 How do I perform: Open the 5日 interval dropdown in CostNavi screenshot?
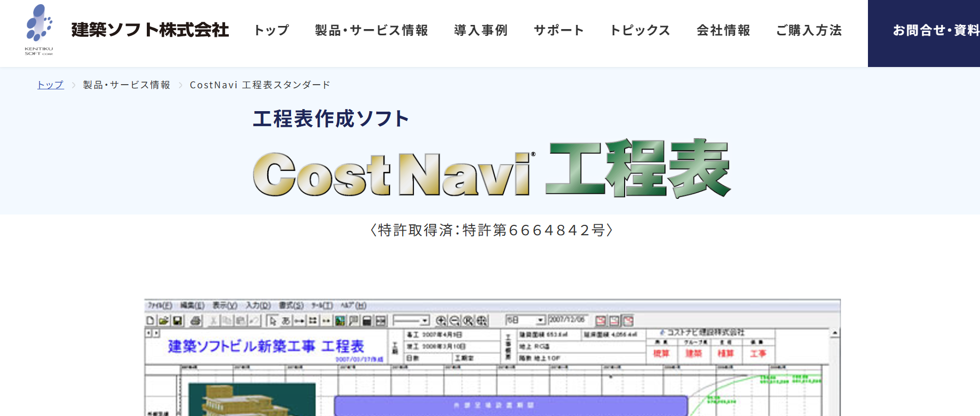click(525, 320)
